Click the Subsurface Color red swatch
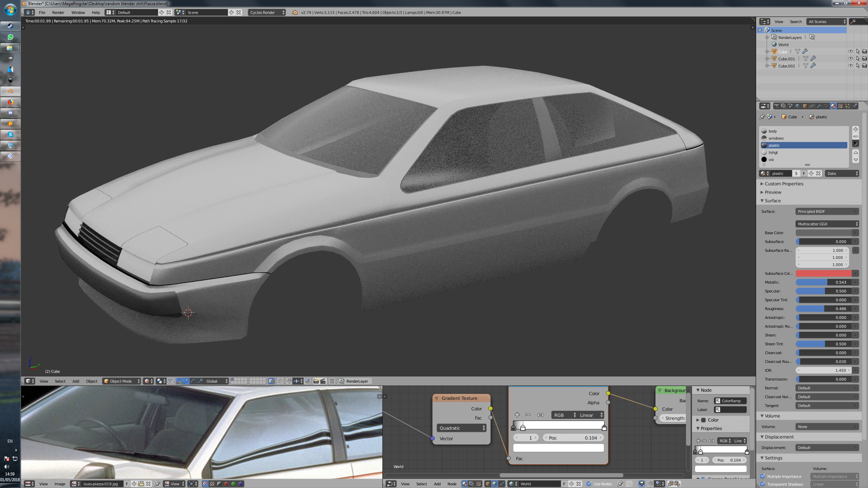 click(x=823, y=273)
